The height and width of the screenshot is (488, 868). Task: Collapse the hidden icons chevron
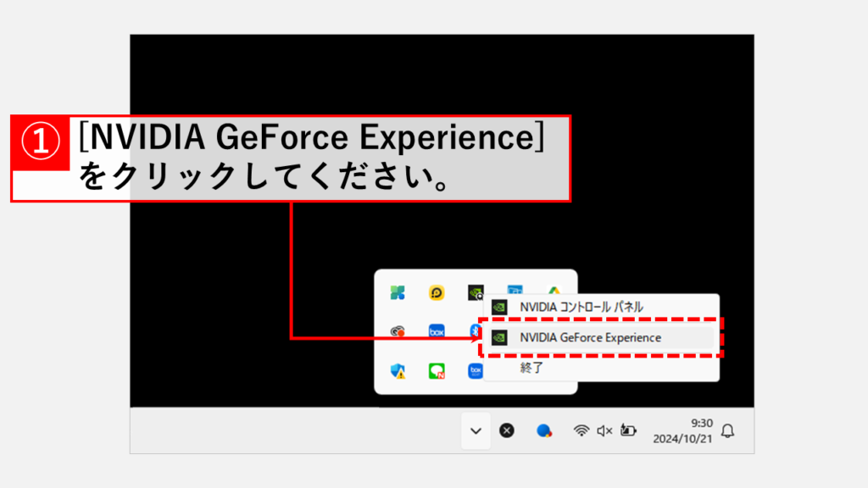point(476,430)
